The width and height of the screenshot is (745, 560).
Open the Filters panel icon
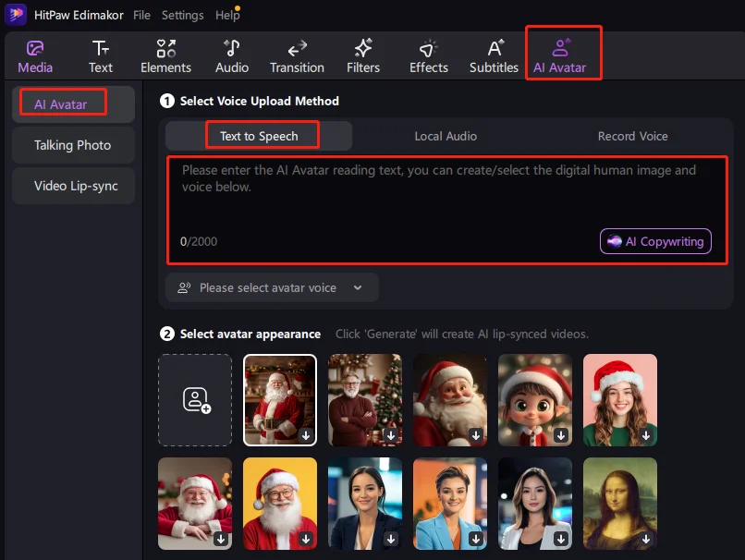[x=363, y=49]
